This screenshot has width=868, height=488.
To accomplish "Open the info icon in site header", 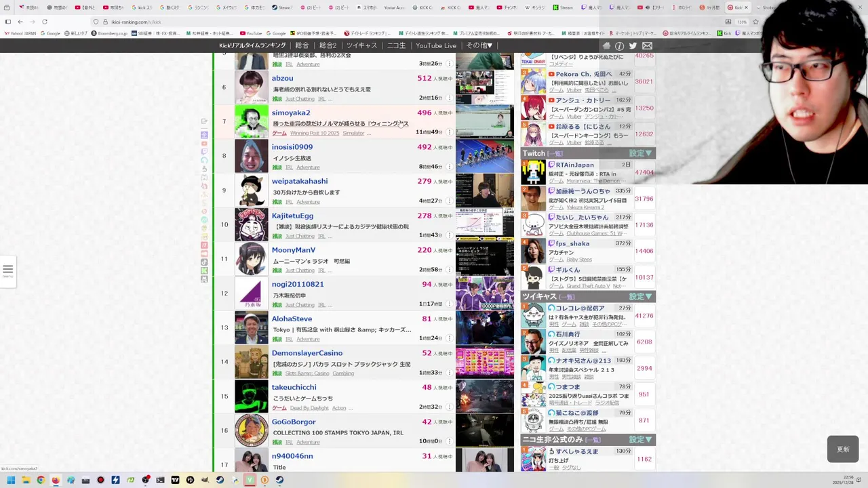I will pyautogui.click(x=619, y=45).
